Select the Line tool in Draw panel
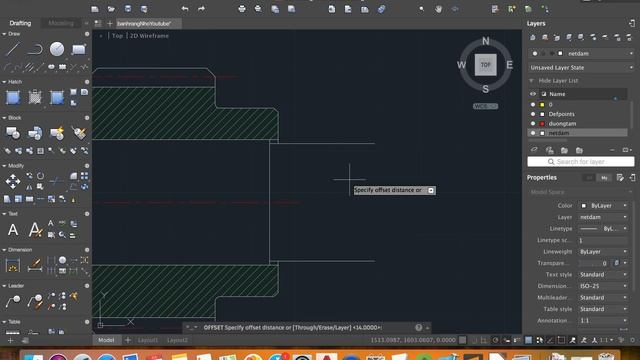This screenshot has width=640, height=360. [13, 49]
